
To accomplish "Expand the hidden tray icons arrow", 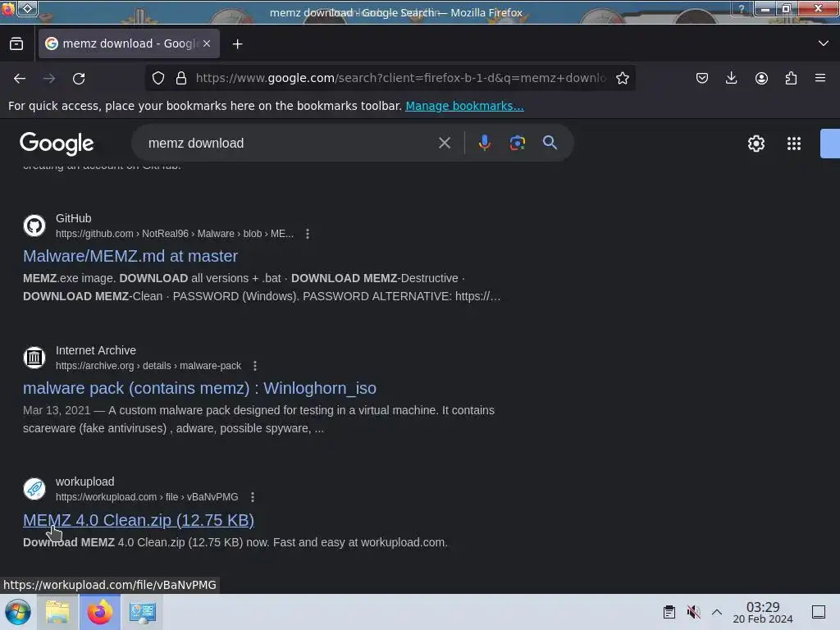I will click(x=717, y=612).
